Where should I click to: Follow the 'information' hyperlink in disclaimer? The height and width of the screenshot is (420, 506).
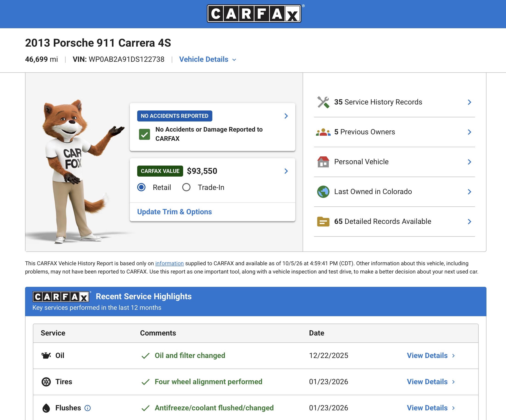coord(169,263)
